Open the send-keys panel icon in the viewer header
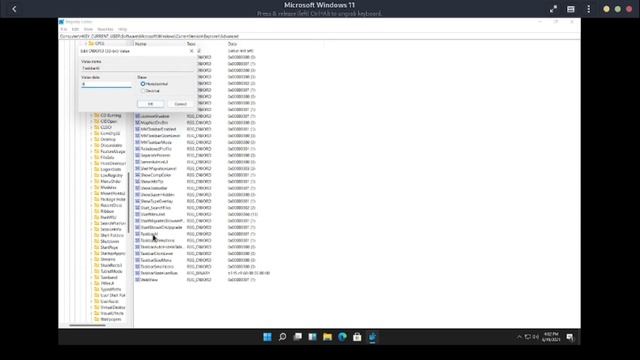The width and height of the screenshot is (640, 360). pos(571,9)
